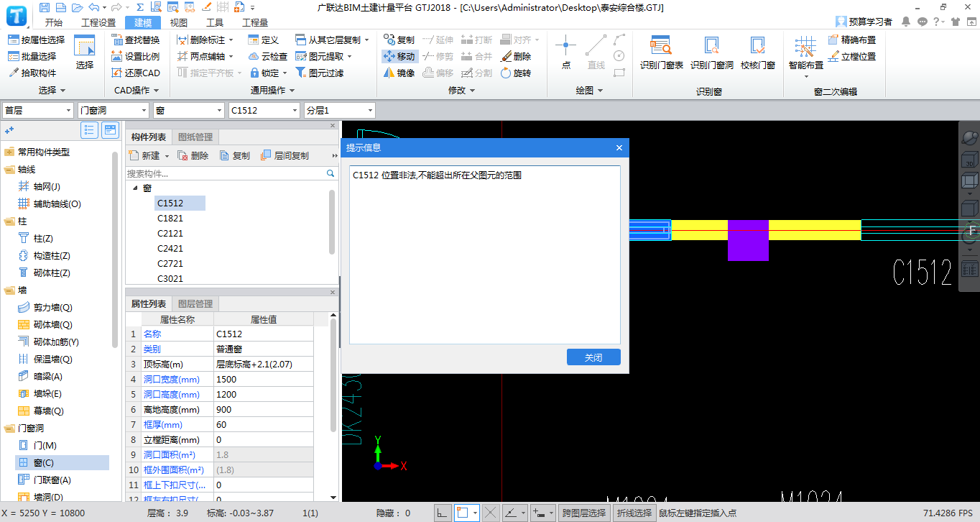Click the 离地高度 value 900 cell
Screen dimensions: 980x522
click(264, 409)
